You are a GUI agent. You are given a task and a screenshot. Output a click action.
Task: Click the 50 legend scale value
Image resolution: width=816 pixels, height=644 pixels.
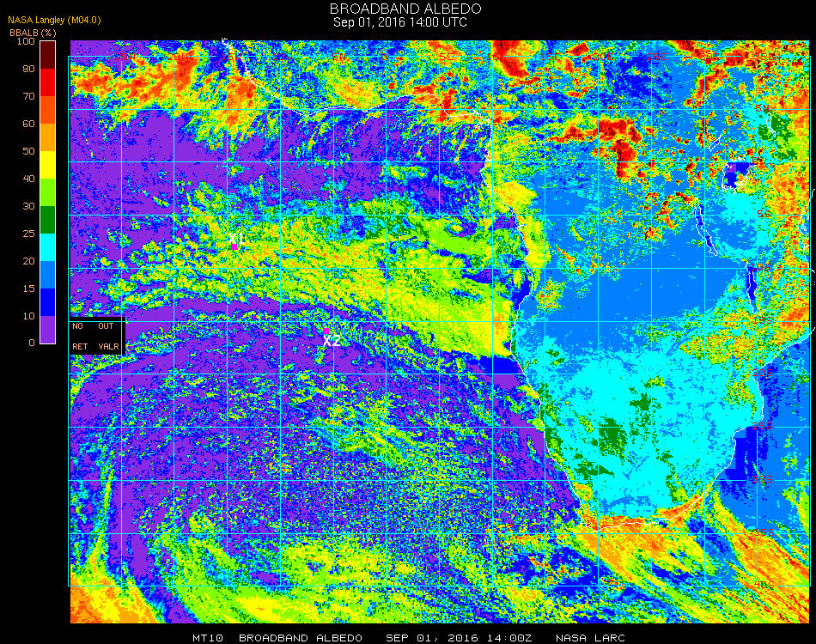[28, 151]
